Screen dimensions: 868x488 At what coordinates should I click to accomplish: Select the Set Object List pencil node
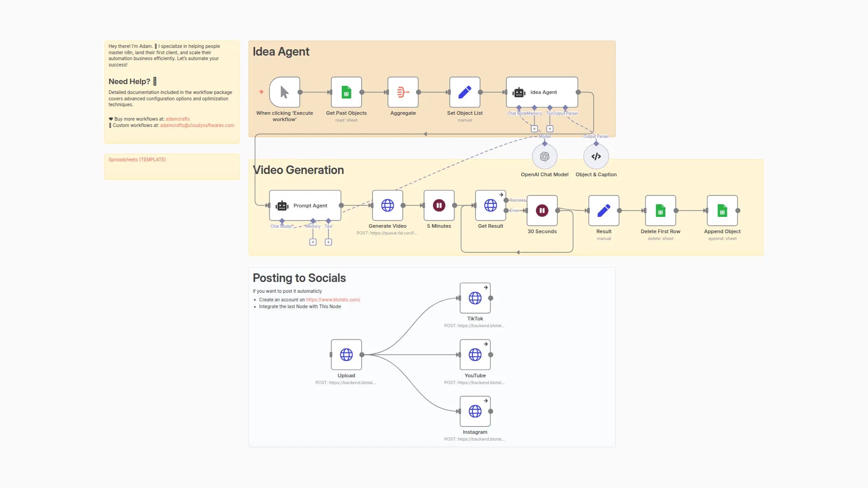point(465,92)
